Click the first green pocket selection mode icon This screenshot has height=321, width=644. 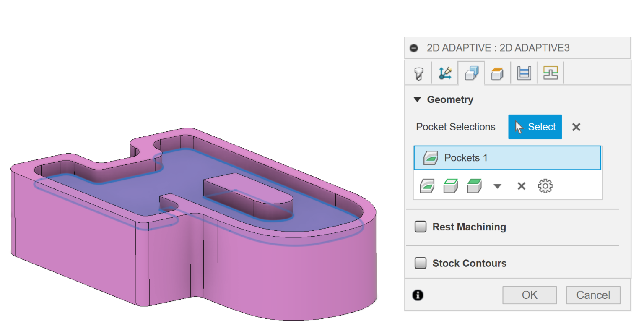(426, 186)
